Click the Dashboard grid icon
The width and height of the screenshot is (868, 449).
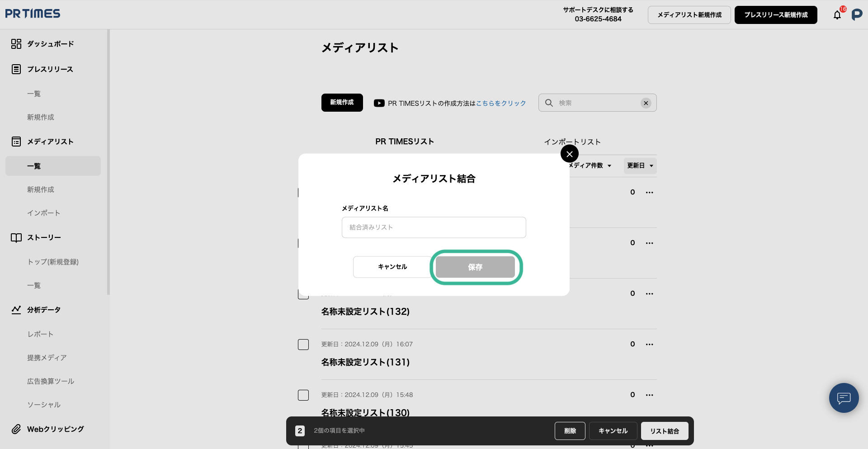tap(16, 44)
